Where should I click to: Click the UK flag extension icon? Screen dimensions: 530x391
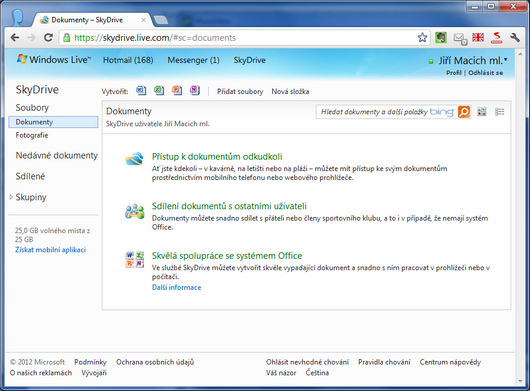[478, 37]
